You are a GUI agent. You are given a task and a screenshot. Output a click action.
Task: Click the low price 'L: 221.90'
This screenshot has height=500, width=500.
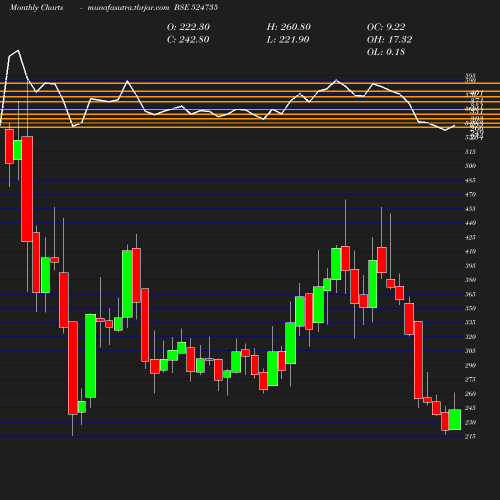pyautogui.click(x=288, y=40)
